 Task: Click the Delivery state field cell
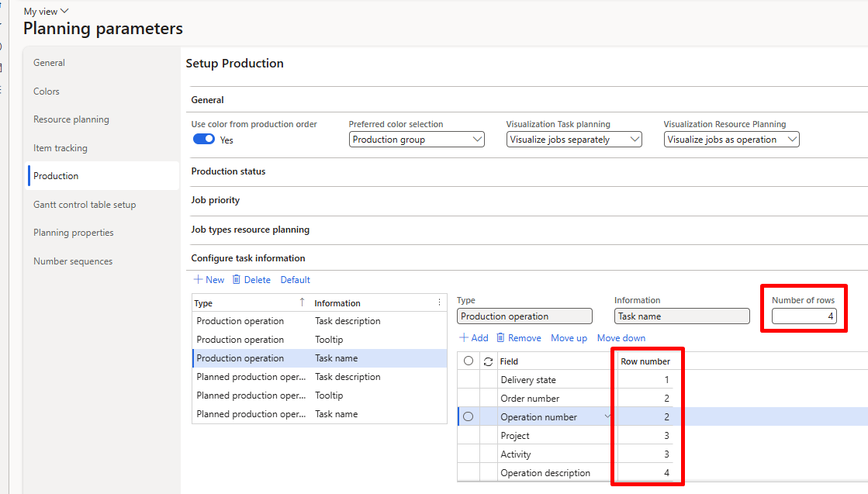(555, 379)
